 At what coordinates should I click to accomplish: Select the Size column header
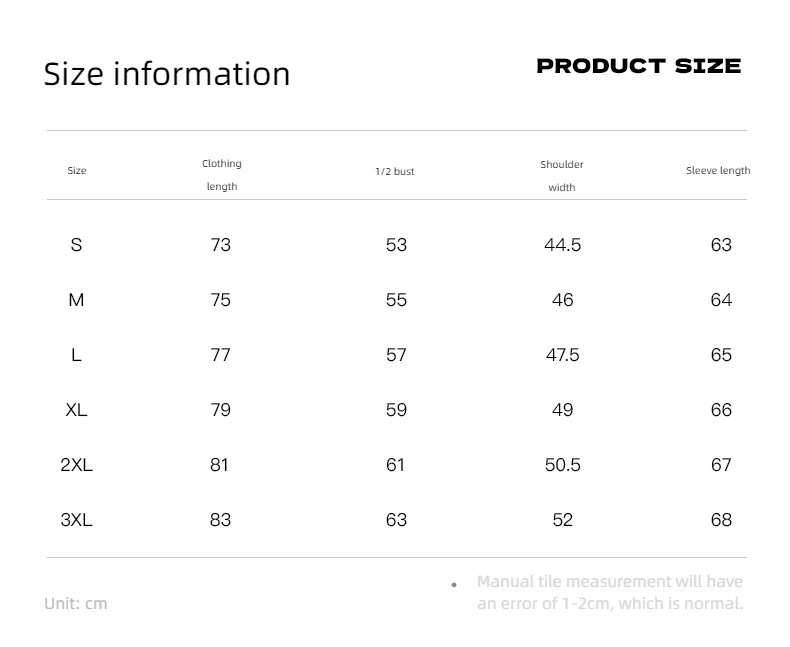pyautogui.click(x=77, y=170)
